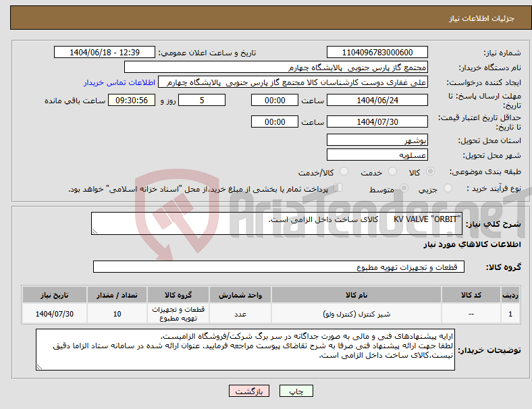Click the price validity hour field beside 1404/07/30
This screenshot has height=409, width=532.
coord(275,121)
